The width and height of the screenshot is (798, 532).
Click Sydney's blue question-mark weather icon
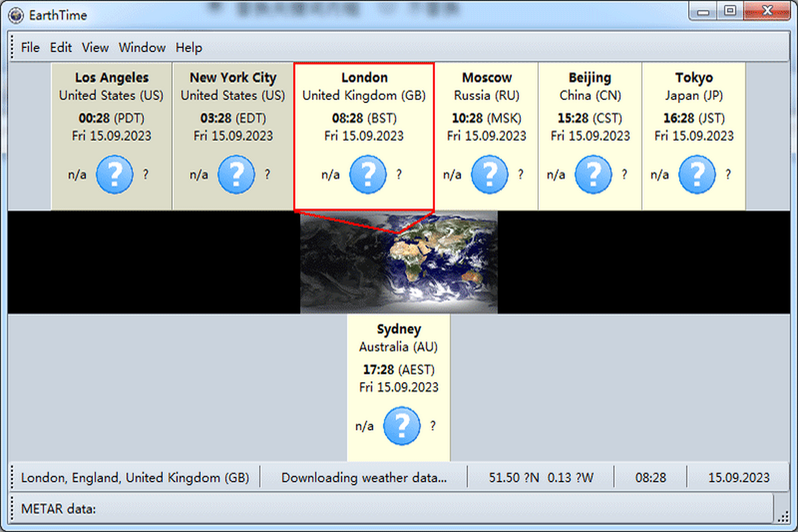[x=402, y=426]
